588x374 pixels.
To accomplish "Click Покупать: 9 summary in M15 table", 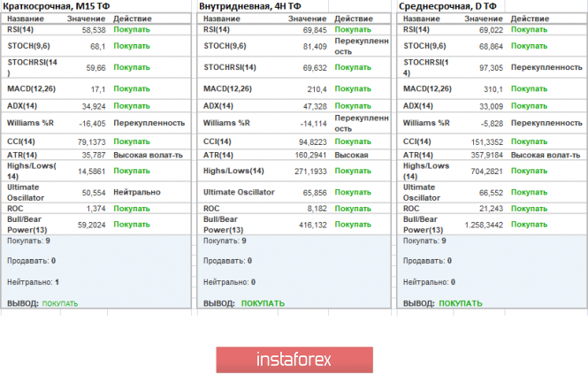I will 27,240.
